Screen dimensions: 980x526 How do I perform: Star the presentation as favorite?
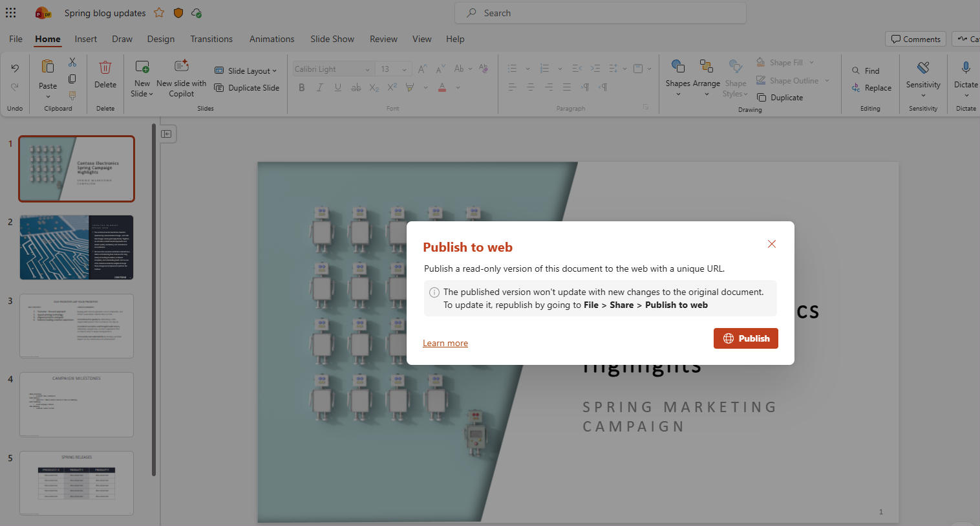tap(159, 13)
